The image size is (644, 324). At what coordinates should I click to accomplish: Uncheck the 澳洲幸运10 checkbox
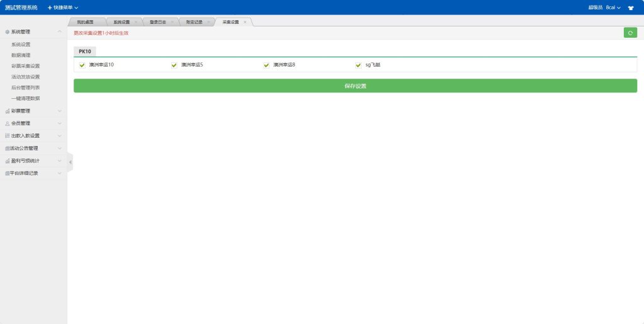tap(82, 65)
